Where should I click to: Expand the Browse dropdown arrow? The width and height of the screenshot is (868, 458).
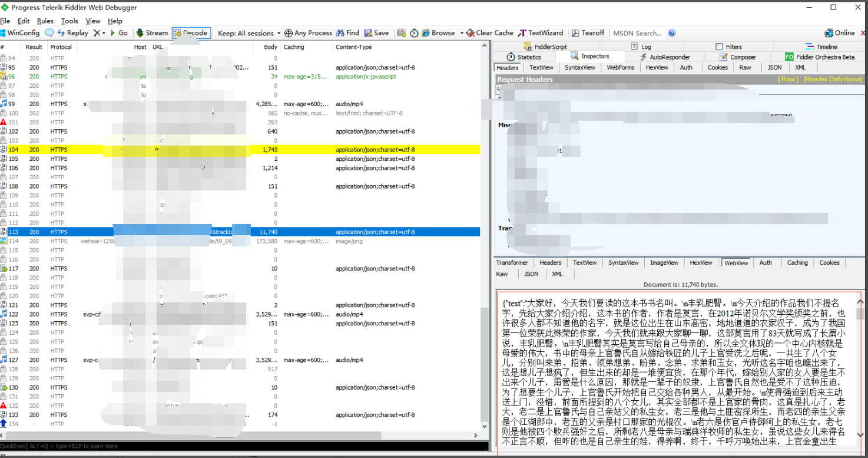click(462, 33)
